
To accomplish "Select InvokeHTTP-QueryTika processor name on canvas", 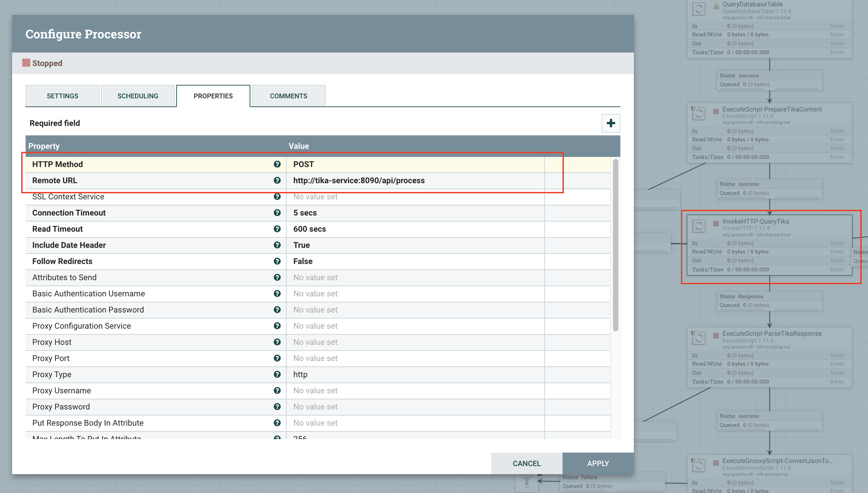I will 755,222.
